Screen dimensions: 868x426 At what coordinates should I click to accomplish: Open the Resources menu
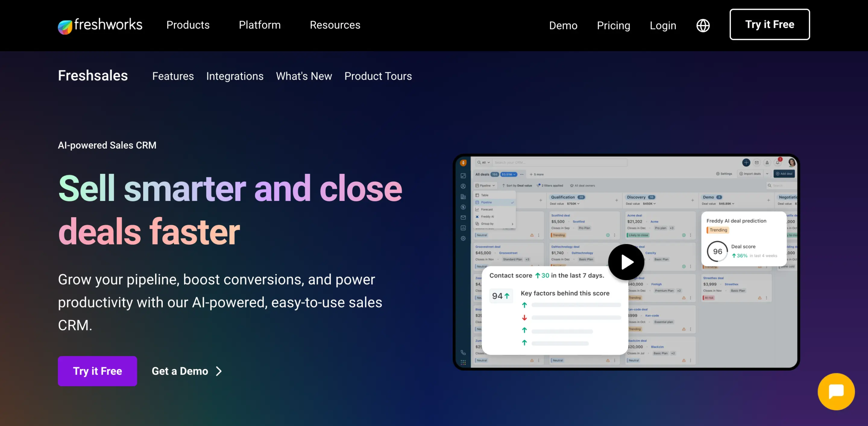pos(335,25)
